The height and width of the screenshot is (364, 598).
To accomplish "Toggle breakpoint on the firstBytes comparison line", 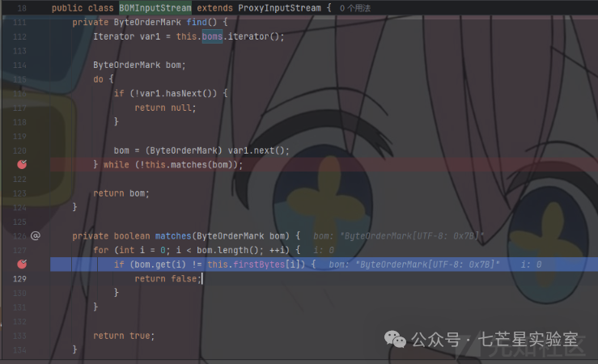I will (22, 264).
